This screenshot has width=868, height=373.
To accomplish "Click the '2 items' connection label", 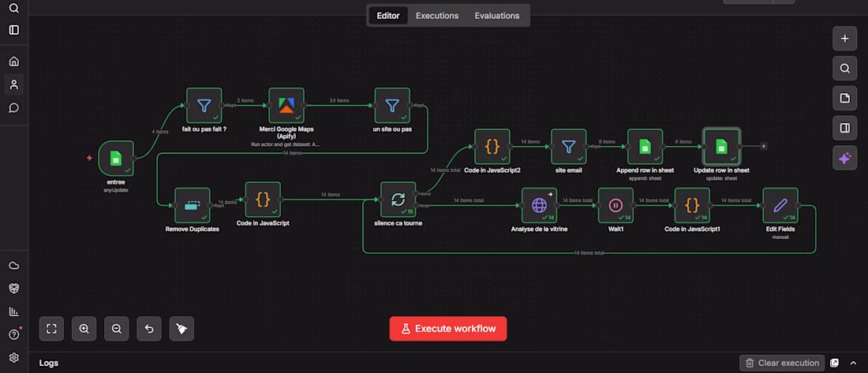I will tap(245, 100).
